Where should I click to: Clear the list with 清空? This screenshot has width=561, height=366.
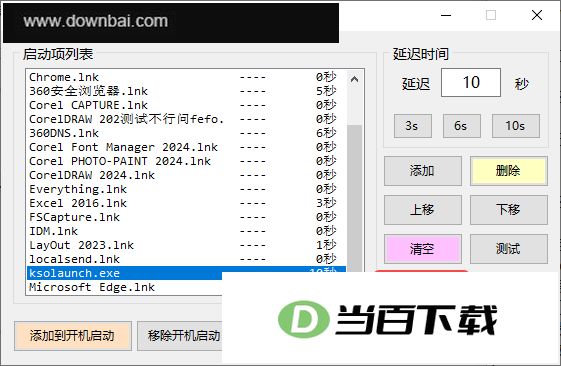tap(423, 249)
